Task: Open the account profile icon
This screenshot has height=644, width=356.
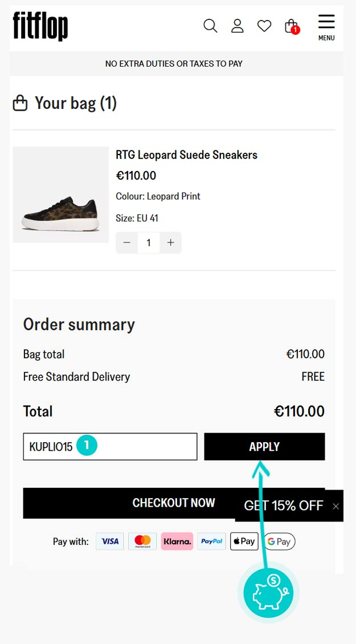Action: (238, 26)
